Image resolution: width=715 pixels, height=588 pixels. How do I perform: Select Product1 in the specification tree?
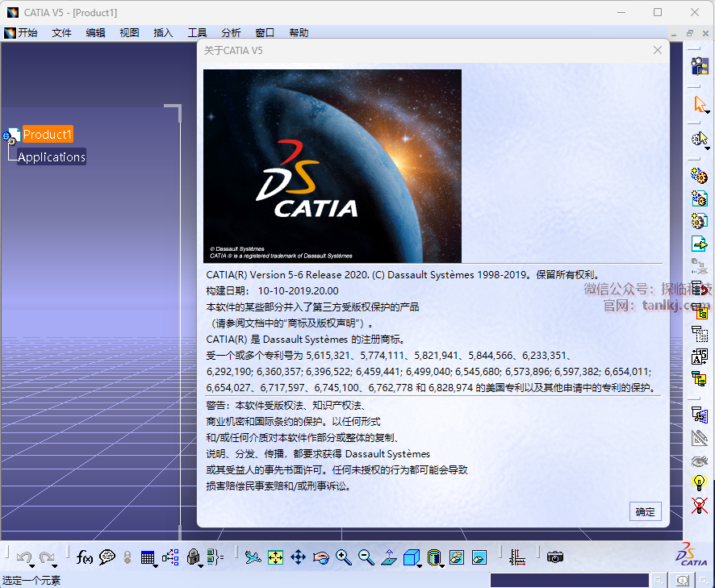48,135
